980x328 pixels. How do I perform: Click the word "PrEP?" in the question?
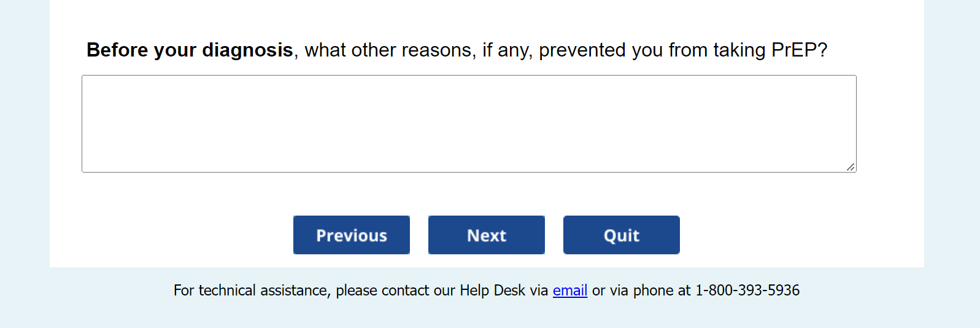click(x=799, y=50)
